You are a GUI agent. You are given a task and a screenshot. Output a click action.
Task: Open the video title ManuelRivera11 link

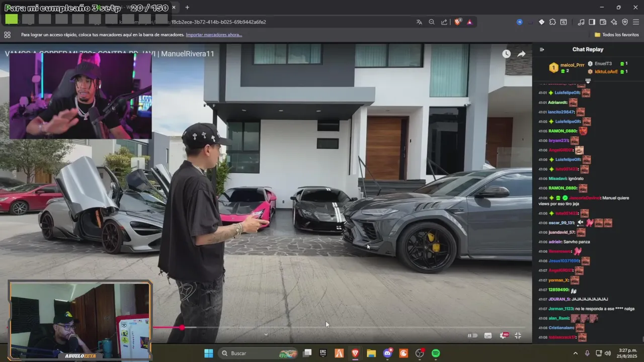pyautogui.click(x=110, y=54)
